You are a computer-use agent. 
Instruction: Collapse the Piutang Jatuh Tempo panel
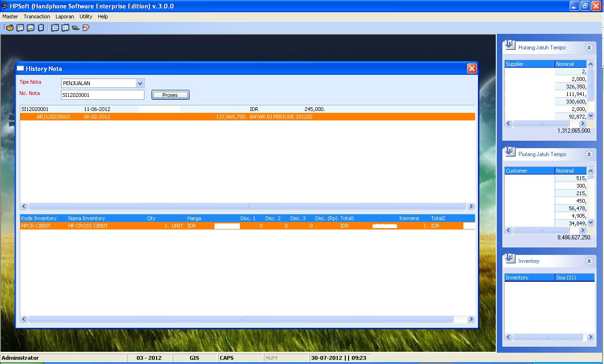(x=589, y=154)
